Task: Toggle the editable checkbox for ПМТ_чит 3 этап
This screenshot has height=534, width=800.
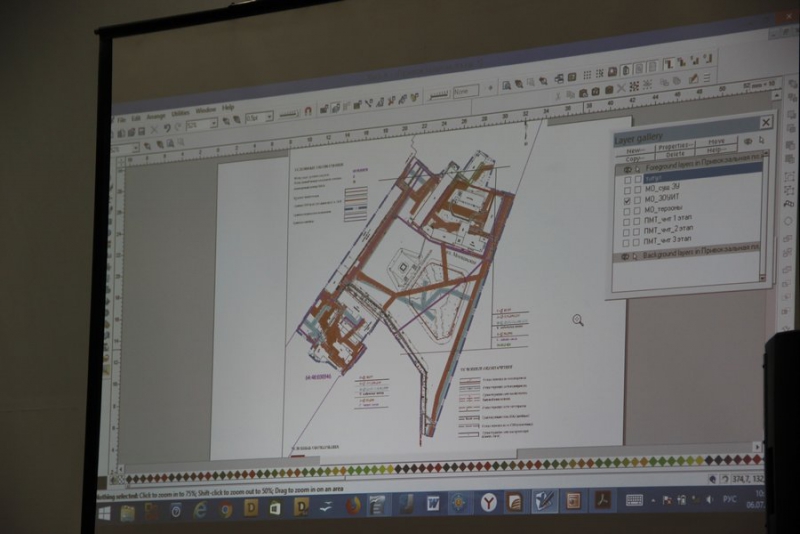Action: (x=637, y=243)
